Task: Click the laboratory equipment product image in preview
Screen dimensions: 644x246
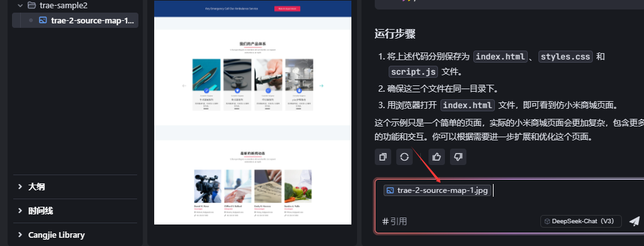Action: (x=300, y=75)
